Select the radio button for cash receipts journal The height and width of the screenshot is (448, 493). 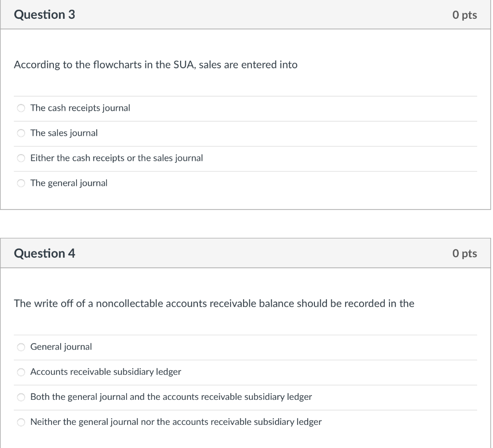click(x=21, y=108)
